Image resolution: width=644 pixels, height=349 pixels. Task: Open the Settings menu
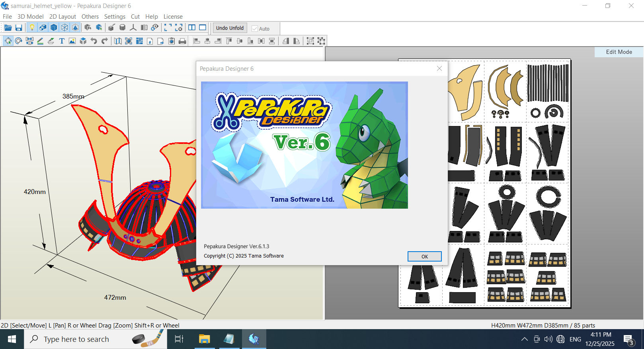115,17
